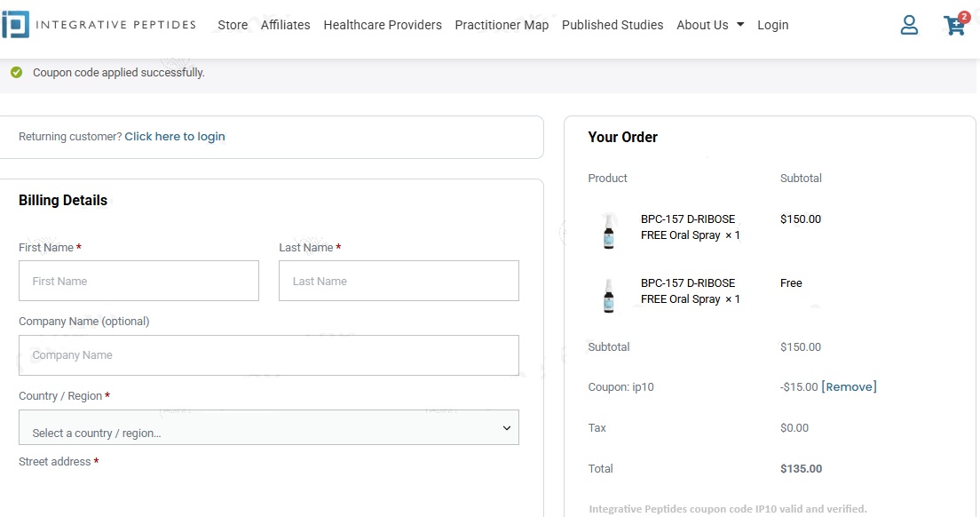Open the Country / Region dropdown
980x517 pixels.
269,427
